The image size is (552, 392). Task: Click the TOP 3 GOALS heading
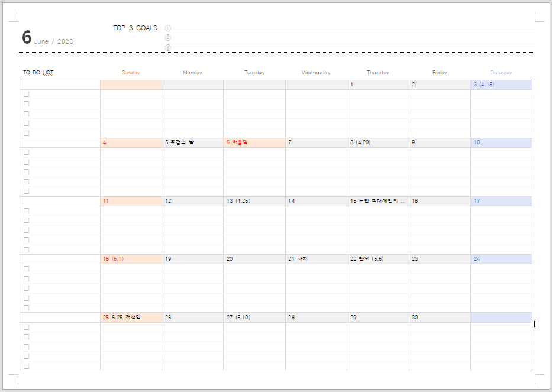(135, 28)
